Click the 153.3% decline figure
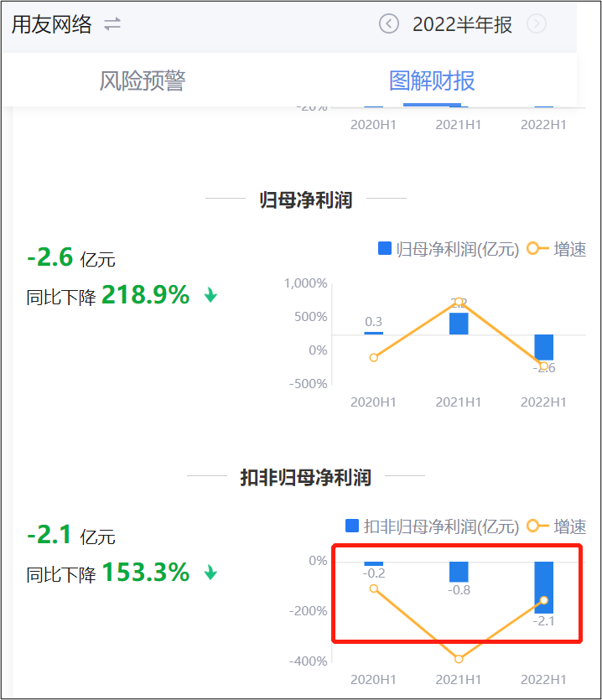 point(146,573)
